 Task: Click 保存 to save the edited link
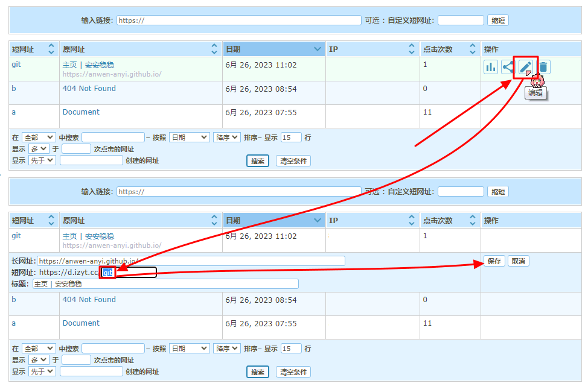tap(494, 261)
